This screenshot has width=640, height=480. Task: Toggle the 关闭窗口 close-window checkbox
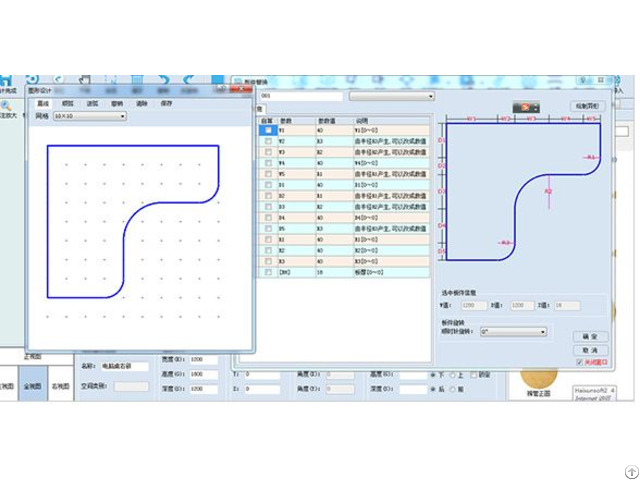pos(579,362)
